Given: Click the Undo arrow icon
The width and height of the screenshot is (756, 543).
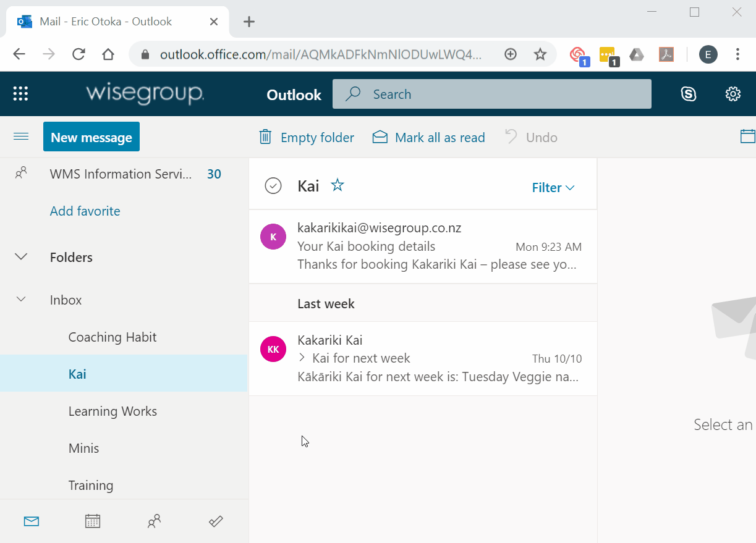Looking at the screenshot, I should (x=511, y=137).
